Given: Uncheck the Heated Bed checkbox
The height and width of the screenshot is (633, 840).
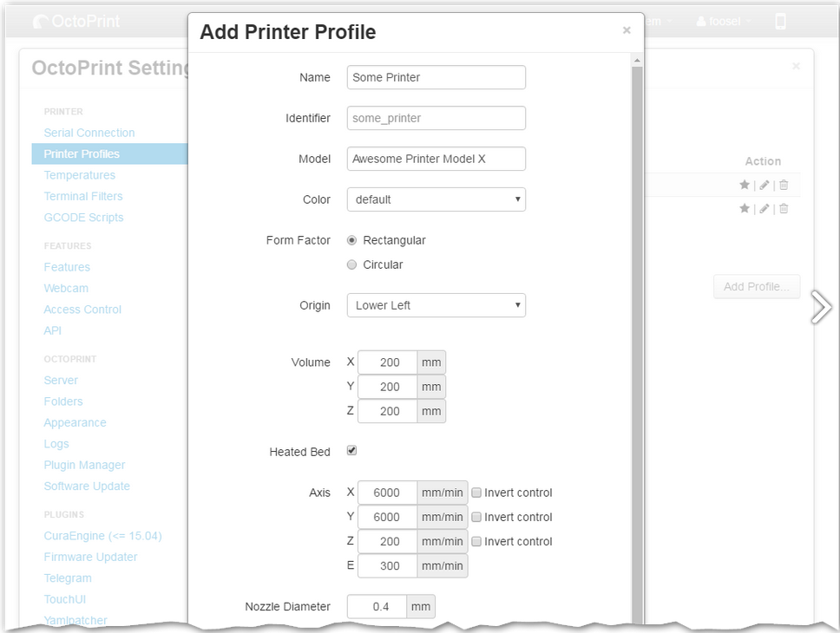Looking at the screenshot, I should click(352, 451).
